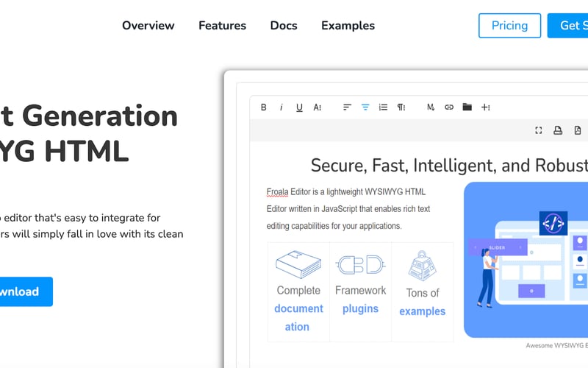Image resolution: width=588 pixels, height=368 pixels.
Task: Export editor content as PDF
Action: click(578, 130)
